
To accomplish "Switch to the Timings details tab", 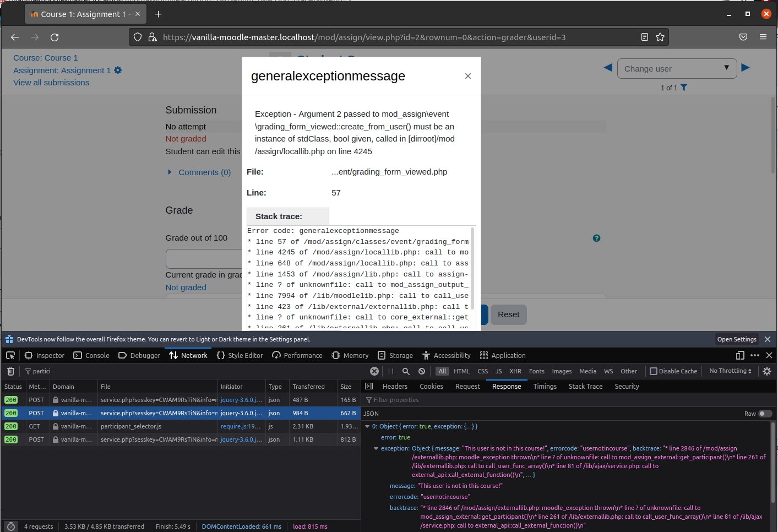I will [545, 387].
